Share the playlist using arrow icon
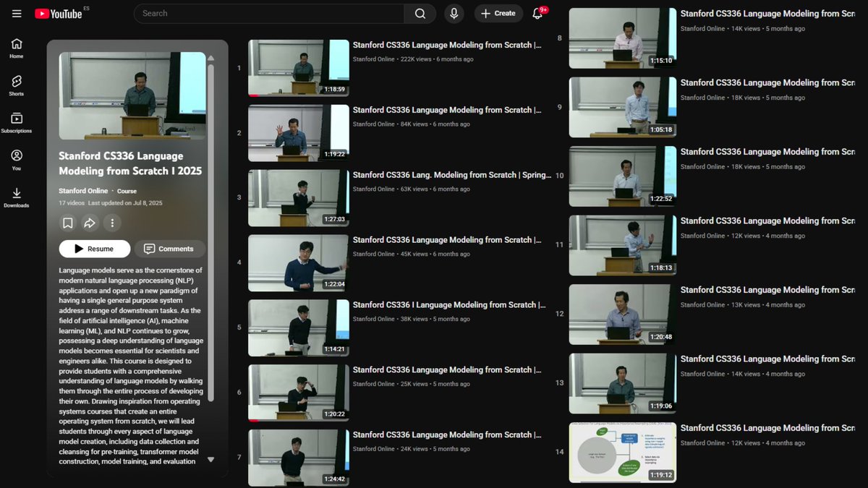The width and height of the screenshot is (868, 488). pos(90,223)
